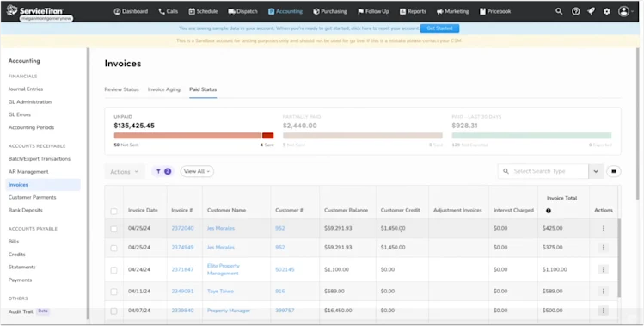This screenshot has width=644, height=326.
Task: Click the invoices table vertical scrollbar
Action: pyautogui.click(x=619, y=258)
